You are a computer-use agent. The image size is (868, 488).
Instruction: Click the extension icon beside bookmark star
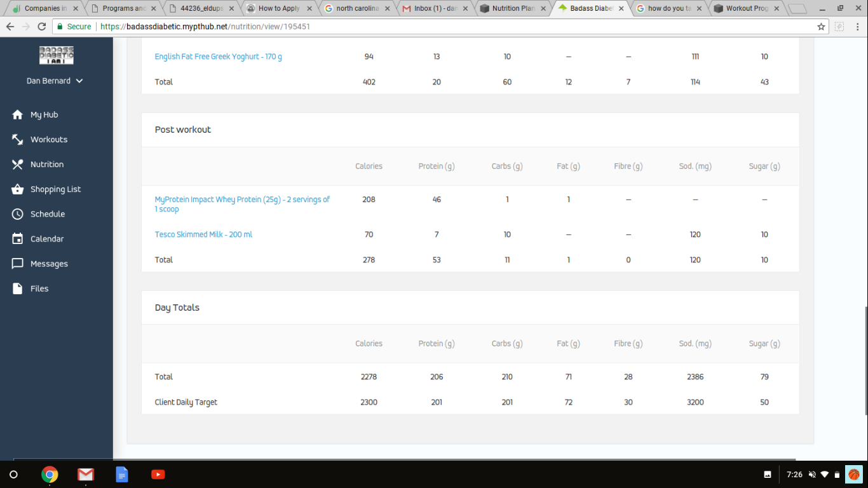coord(839,27)
